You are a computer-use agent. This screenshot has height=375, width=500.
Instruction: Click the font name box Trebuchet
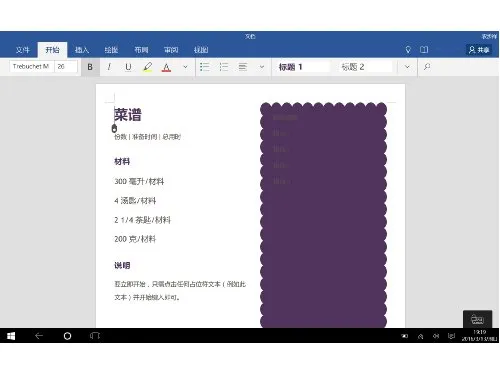tap(31, 67)
